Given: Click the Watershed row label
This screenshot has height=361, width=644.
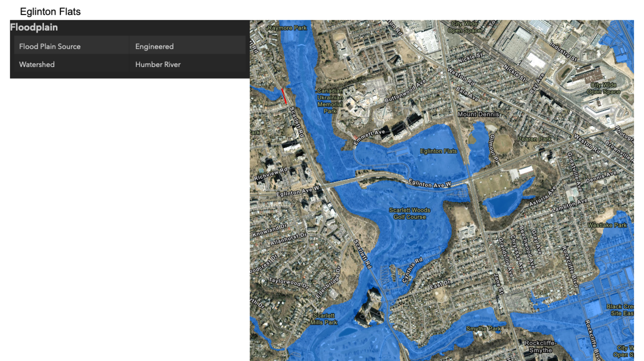Looking at the screenshot, I should tap(37, 64).
